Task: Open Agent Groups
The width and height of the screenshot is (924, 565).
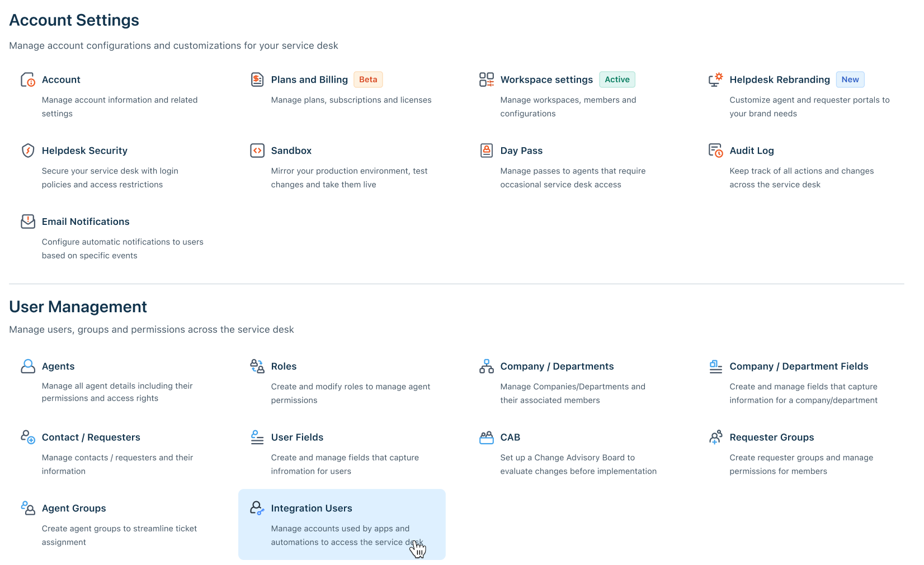Action: [74, 508]
